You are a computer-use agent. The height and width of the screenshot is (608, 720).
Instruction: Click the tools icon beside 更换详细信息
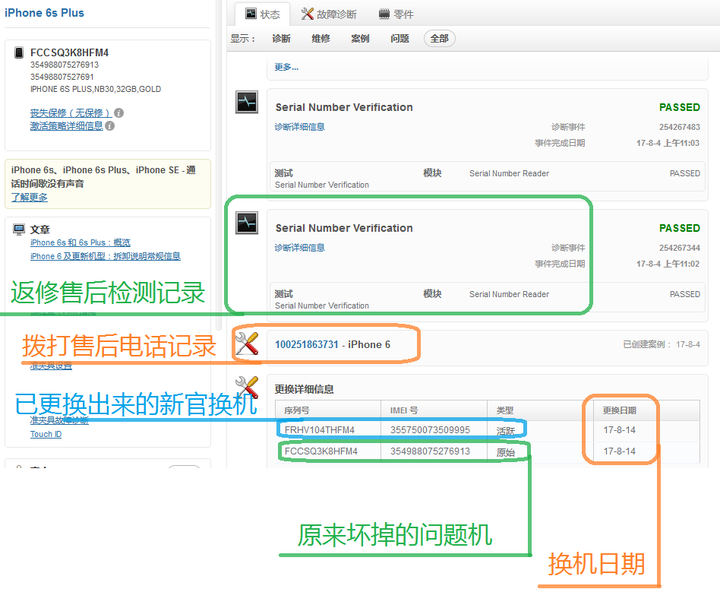(x=247, y=387)
